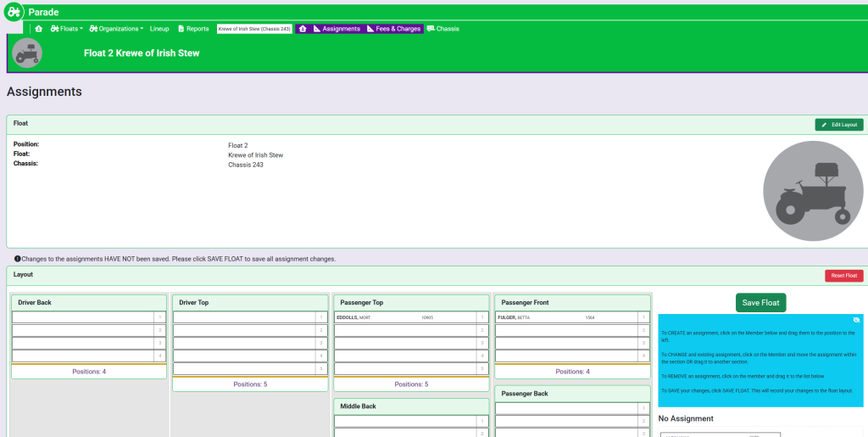Click the Save Float button
Image resolution: width=868 pixels, height=437 pixels.
click(761, 303)
